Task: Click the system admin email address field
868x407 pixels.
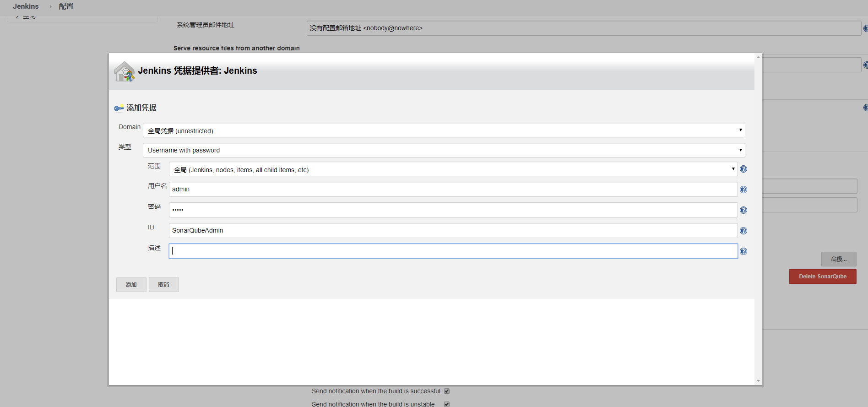Action: point(584,28)
